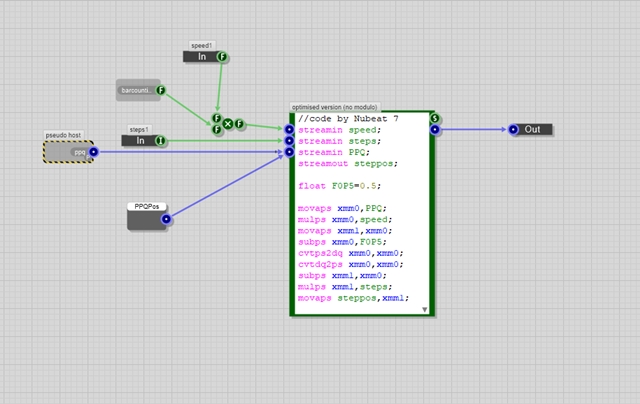
Task: Select the PPQPos module body
Action: coord(146,220)
